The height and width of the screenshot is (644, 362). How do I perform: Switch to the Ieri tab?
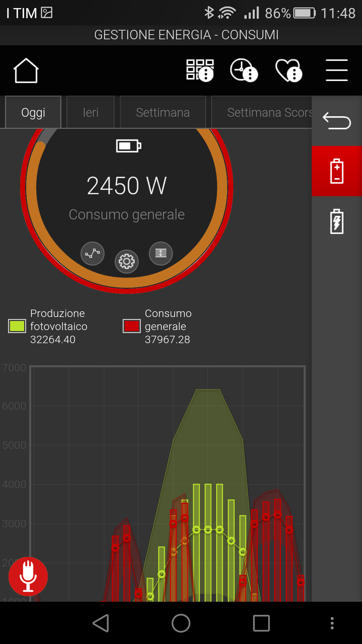click(90, 112)
